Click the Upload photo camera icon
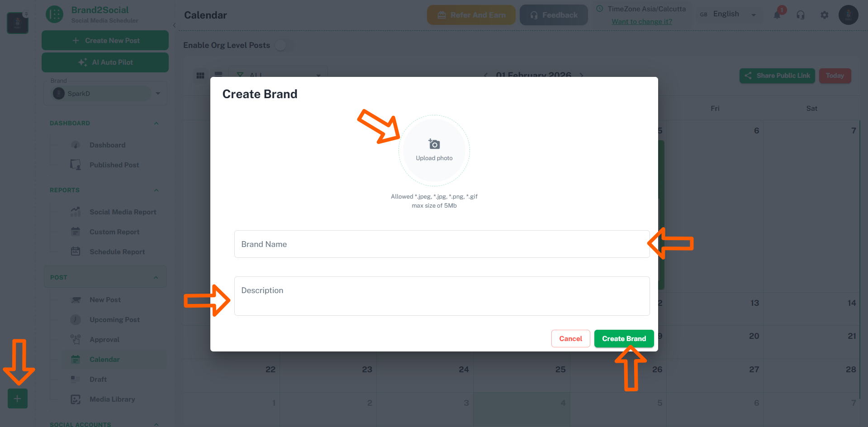This screenshot has height=427, width=868. tap(434, 144)
